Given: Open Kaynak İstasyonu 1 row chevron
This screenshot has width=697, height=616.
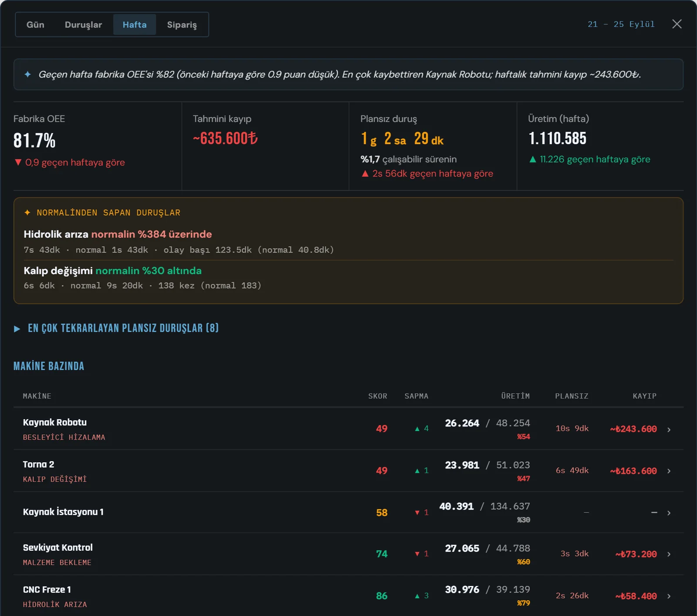Looking at the screenshot, I should (669, 513).
